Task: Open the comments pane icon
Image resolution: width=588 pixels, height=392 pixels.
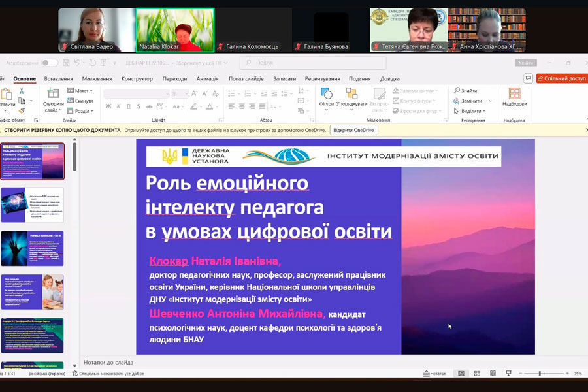Action: (x=528, y=78)
